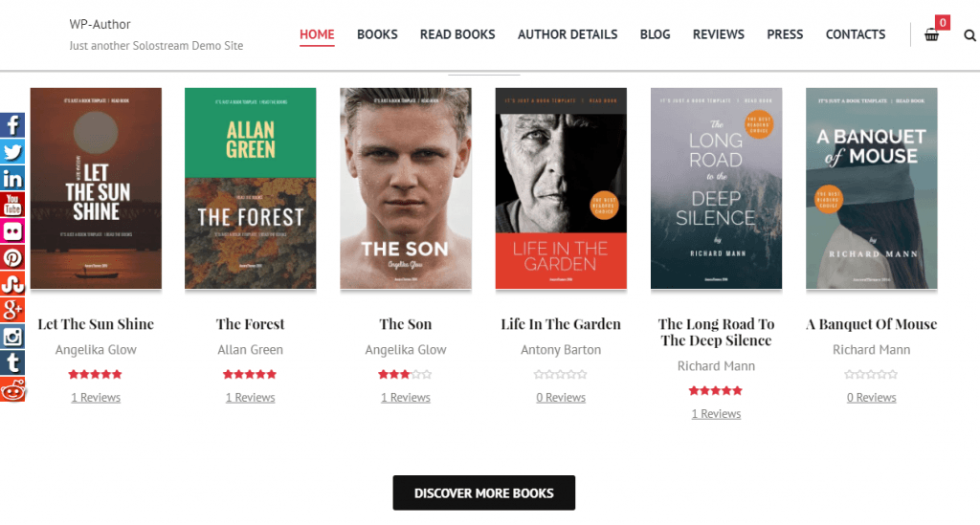Open the Google Plus icon

11,310
